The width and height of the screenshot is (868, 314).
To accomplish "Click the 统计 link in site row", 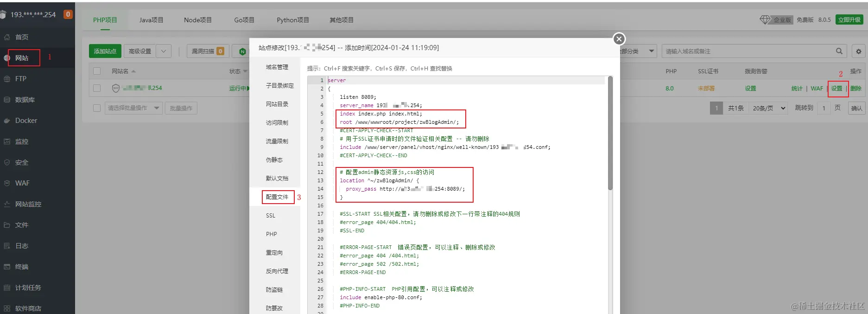I will click(797, 88).
